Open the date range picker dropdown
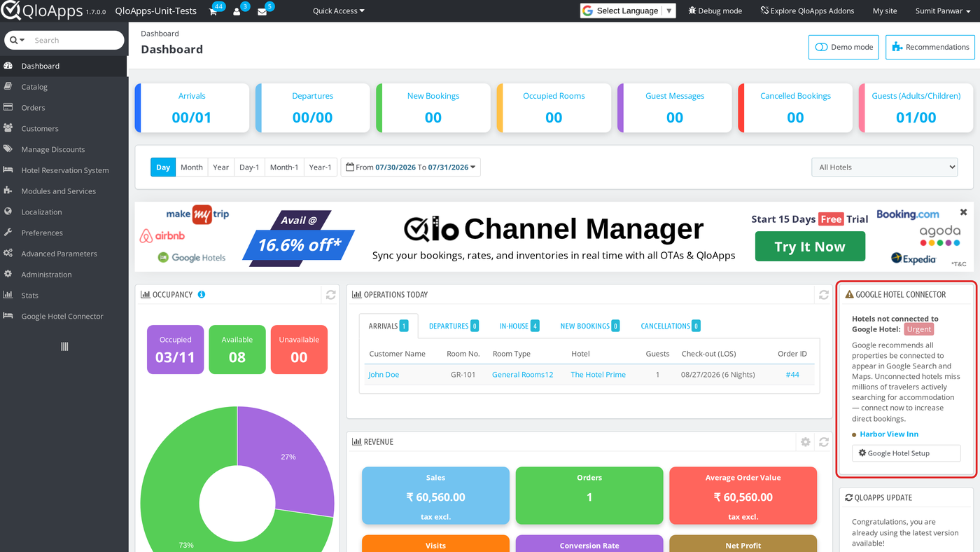980x552 pixels. [x=411, y=167]
